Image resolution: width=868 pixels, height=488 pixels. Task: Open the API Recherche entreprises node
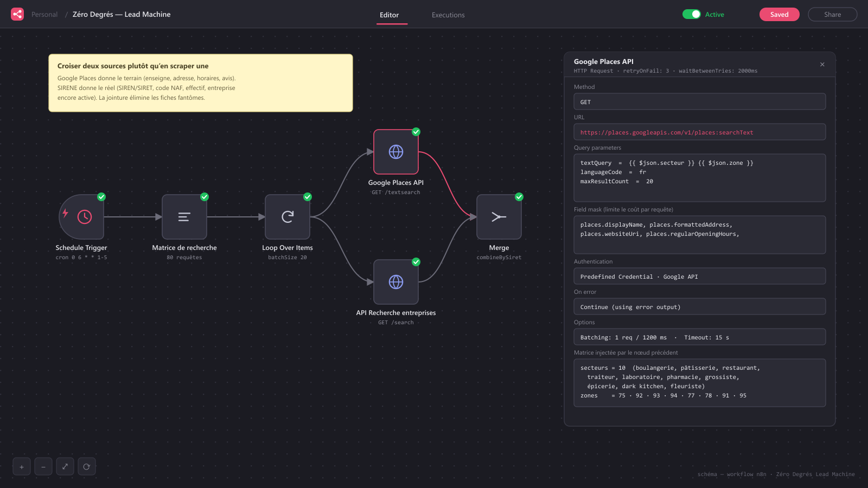pyautogui.click(x=396, y=282)
